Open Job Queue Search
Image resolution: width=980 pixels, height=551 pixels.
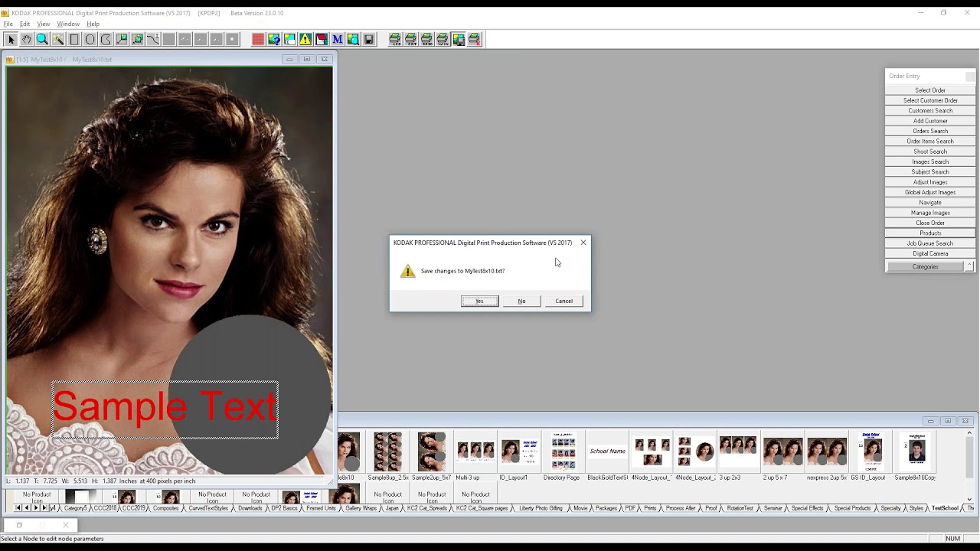930,243
